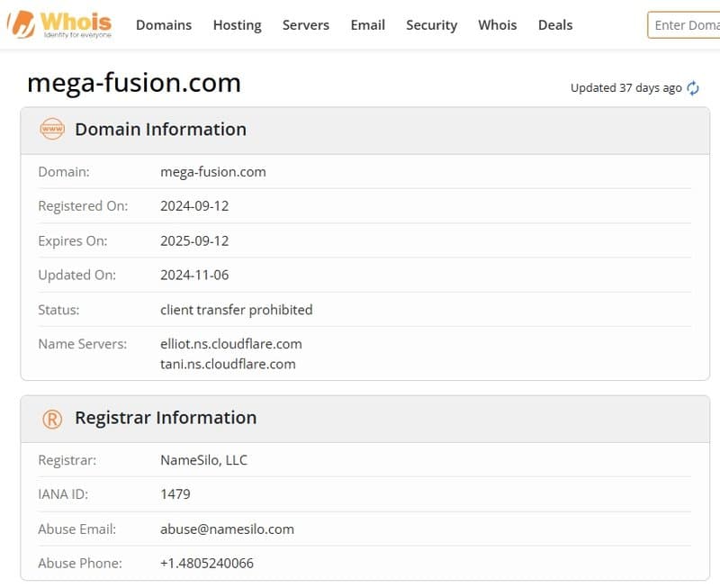Click the registered R icon in Registrar Information
Image resolution: width=720 pixels, height=588 pixels.
click(52, 419)
